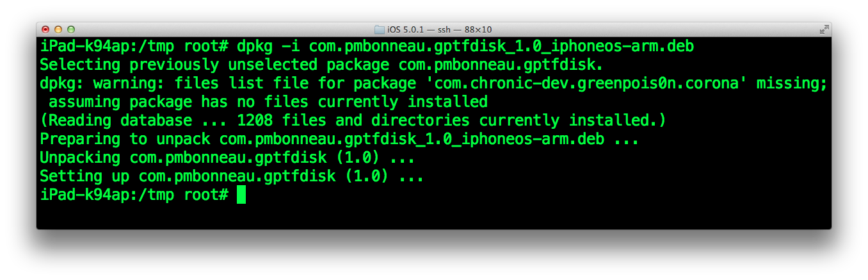
Task: Click the green terminal cursor block
Action: click(x=241, y=195)
